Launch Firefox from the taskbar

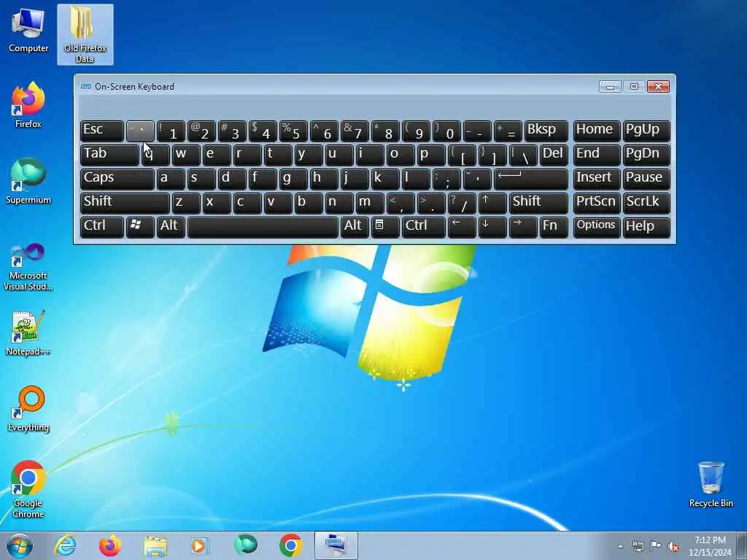click(109, 545)
